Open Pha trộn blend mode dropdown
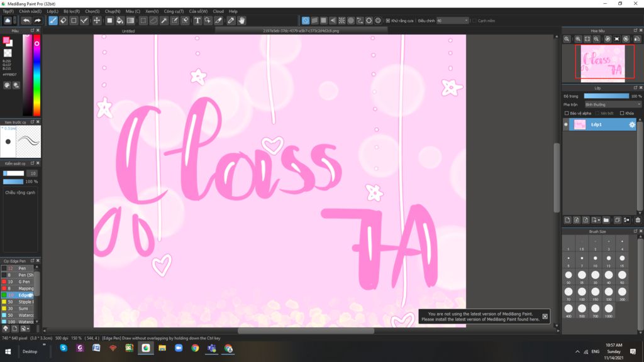This screenshot has height=362, width=644. (x=613, y=105)
